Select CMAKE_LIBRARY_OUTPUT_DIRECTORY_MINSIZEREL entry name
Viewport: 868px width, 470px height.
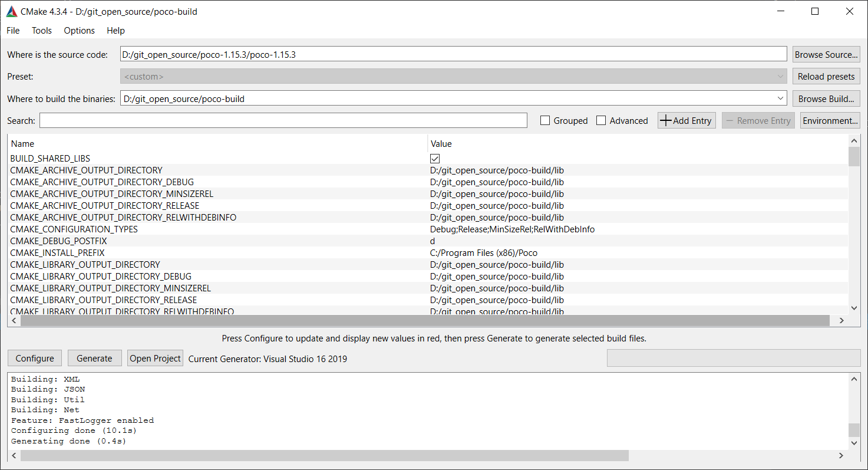pos(110,288)
